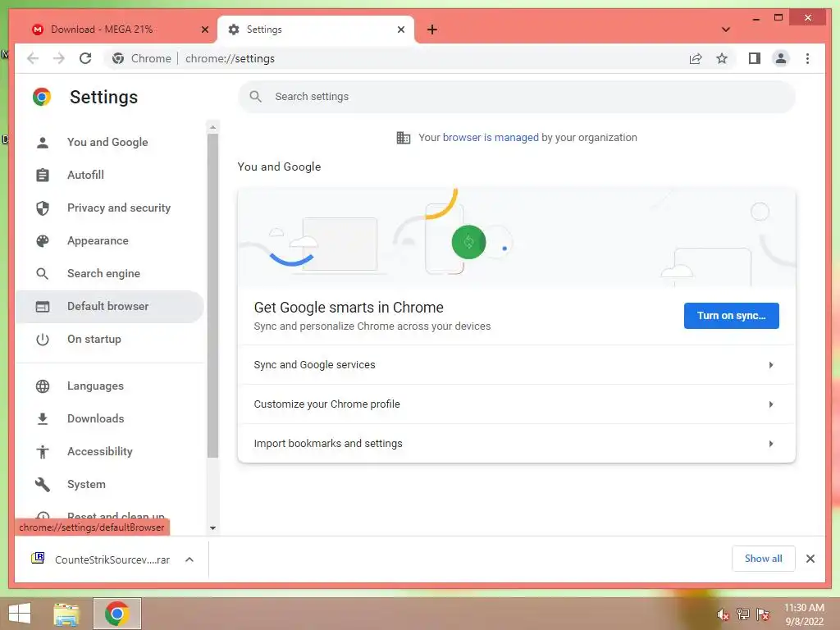
Task: Click Turn on sync button
Action: click(x=731, y=316)
